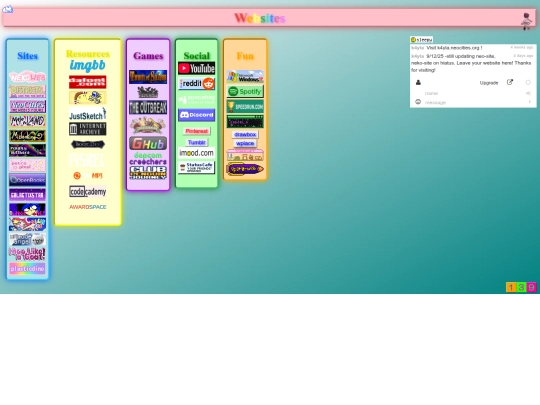Screen dimensions: 540x405
Task: Click the Resources column heading
Action: (87, 54)
